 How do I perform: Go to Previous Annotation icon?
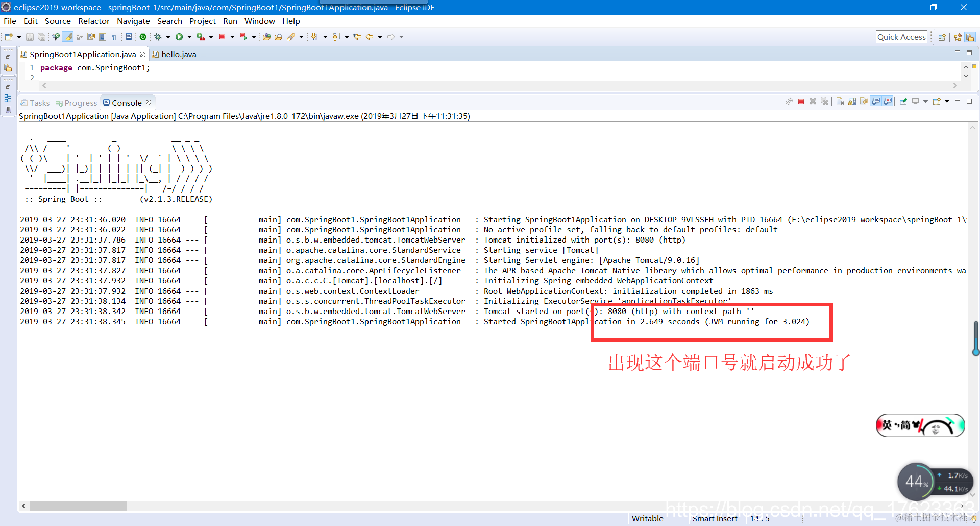coord(336,37)
